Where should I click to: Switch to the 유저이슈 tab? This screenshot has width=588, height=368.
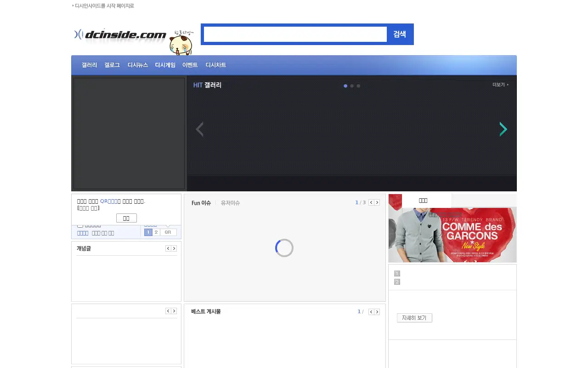tap(230, 203)
